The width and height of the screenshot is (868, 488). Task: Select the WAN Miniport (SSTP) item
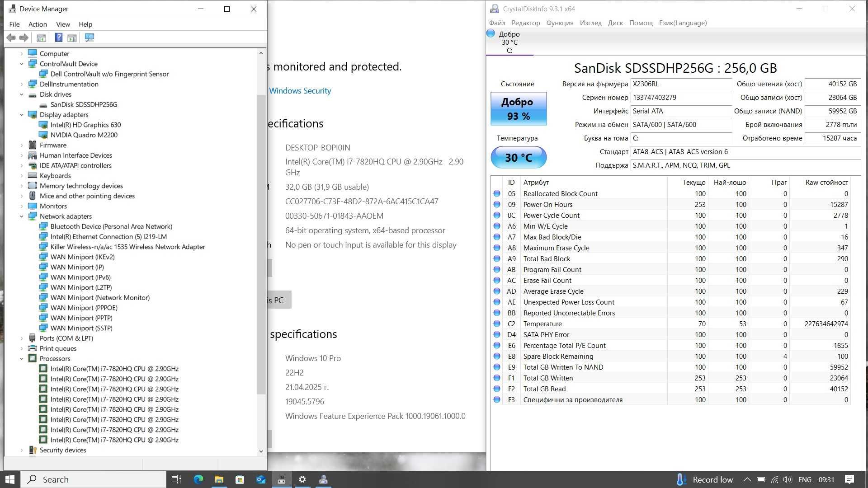click(81, 328)
